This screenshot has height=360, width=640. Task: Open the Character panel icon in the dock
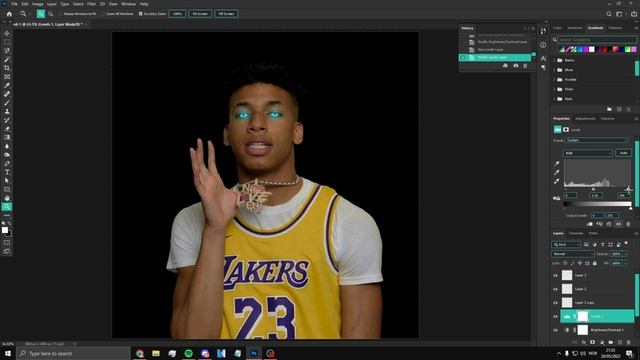543,58
